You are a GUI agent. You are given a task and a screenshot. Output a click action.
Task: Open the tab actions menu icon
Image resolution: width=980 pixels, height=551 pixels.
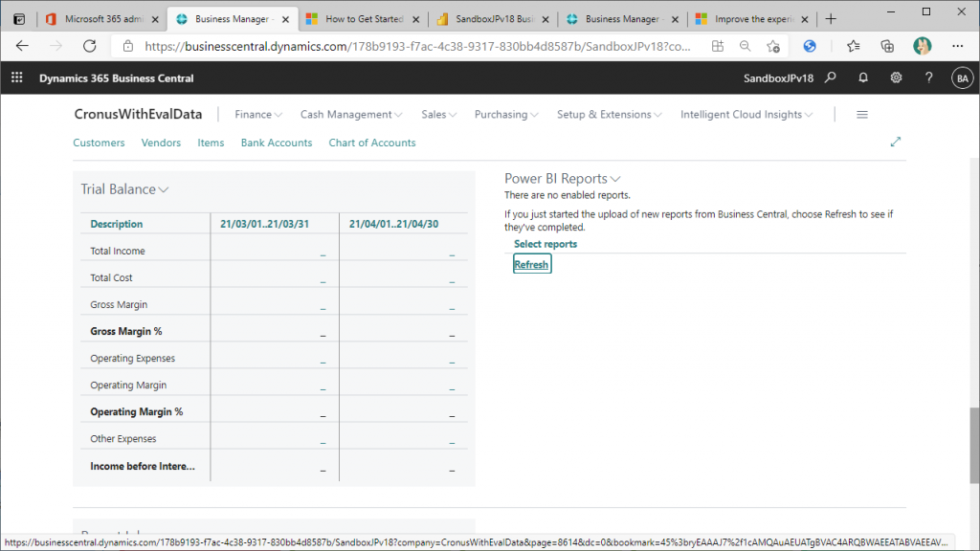coord(19,19)
